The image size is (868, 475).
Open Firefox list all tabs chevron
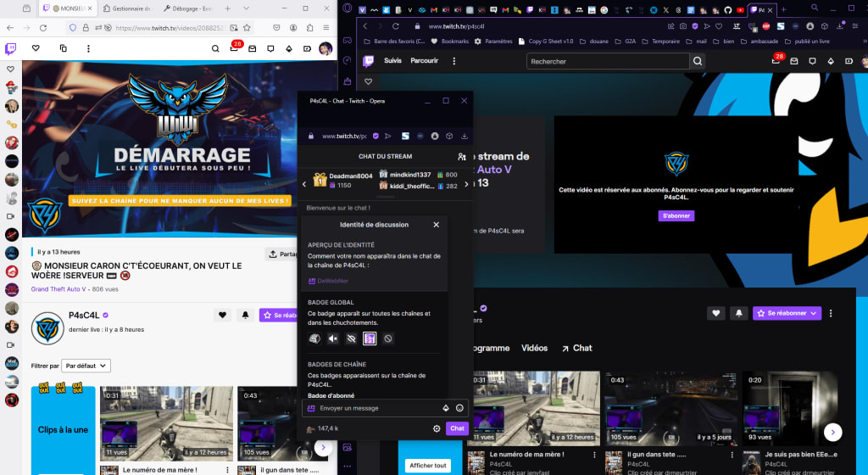click(246, 8)
